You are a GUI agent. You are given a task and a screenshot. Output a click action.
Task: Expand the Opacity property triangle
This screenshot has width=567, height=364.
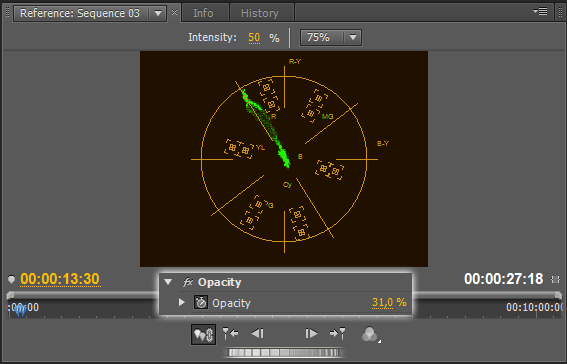pos(182,302)
